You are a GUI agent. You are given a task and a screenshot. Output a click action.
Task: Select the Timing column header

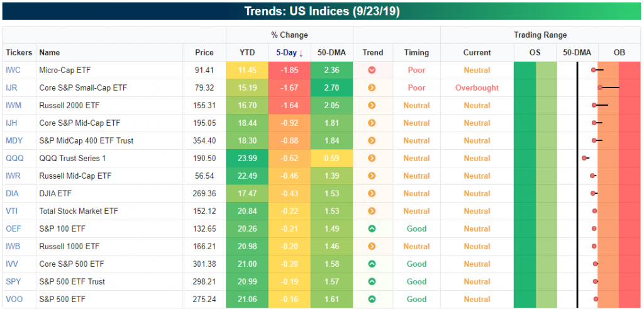click(x=416, y=53)
